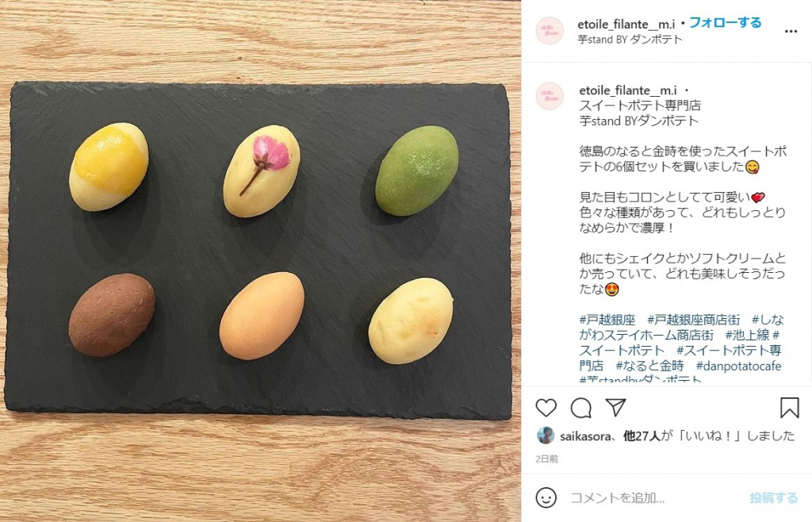Open saikasora profile from likes line
This screenshot has height=522, width=812.
tap(585, 436)
